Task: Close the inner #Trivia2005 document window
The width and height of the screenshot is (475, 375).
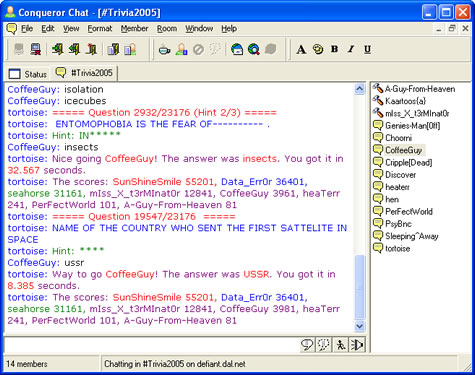Action: 465,29
